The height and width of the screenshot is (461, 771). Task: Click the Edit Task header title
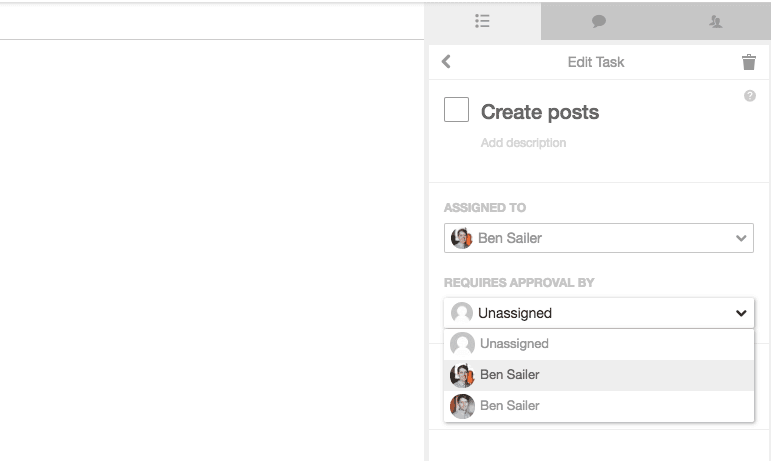click(595, 62)
